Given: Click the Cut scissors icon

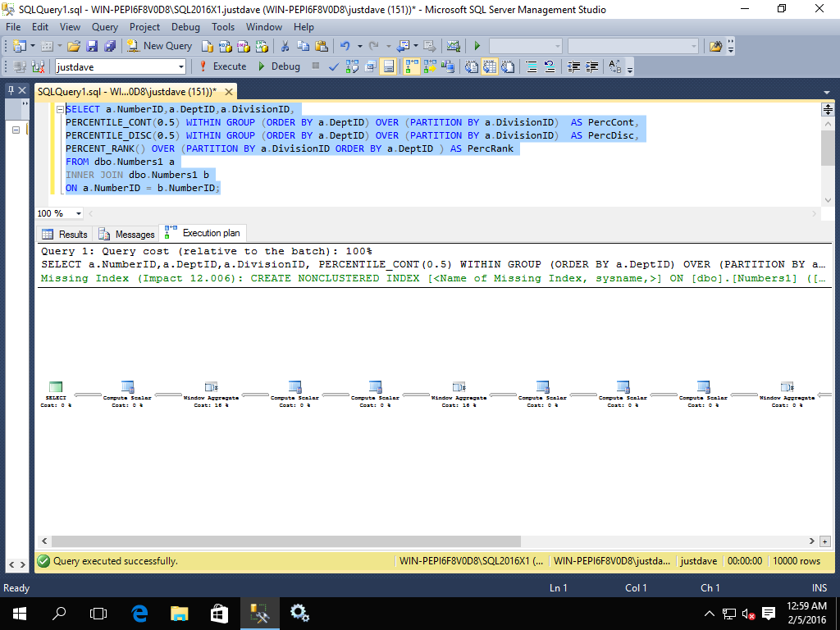Looking at the screenshot, I should click(285, 46).
